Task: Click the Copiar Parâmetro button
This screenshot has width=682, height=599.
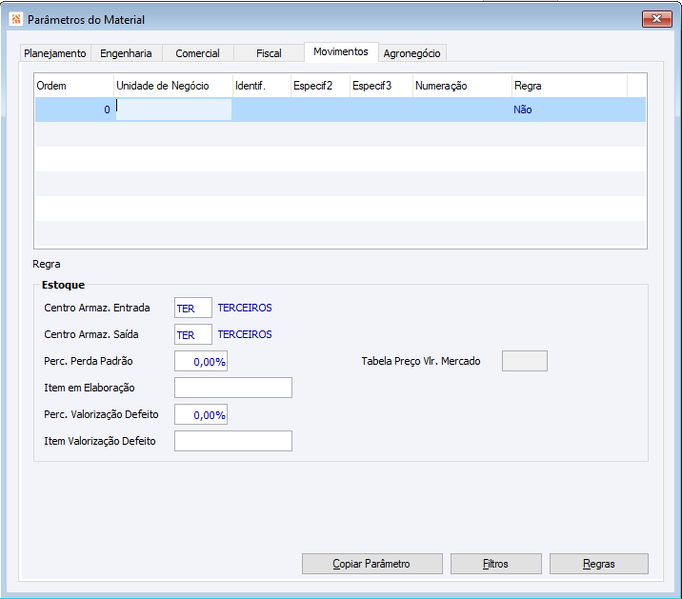Action: pos(372,564)
